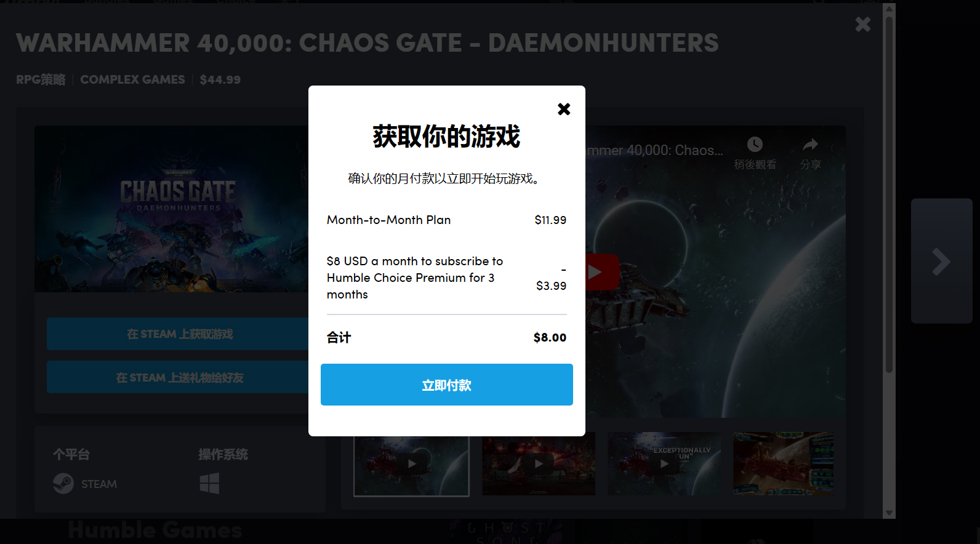
Task: Open the fourth screenshot thumbnail
Action: point(784,465)
